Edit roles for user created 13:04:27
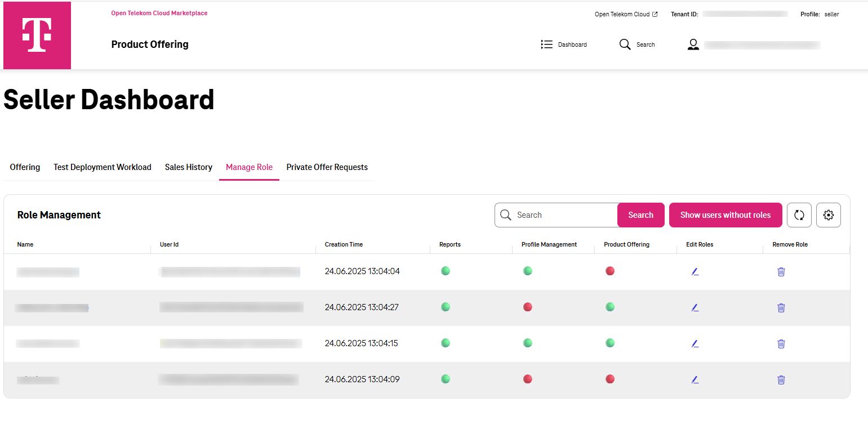868x425 pixels. tap(695, 307)
